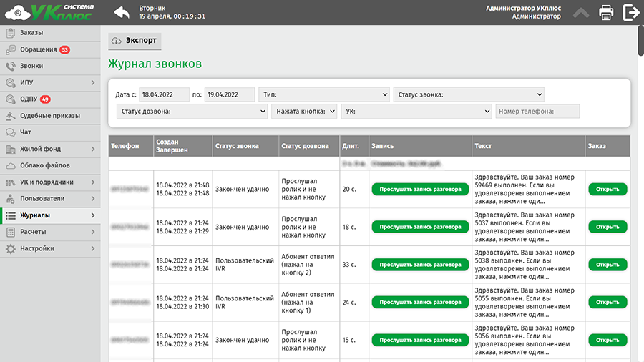Click the Статус звонка column header
The height and width of the screenshot is (362, 644).
click(245, 146)
